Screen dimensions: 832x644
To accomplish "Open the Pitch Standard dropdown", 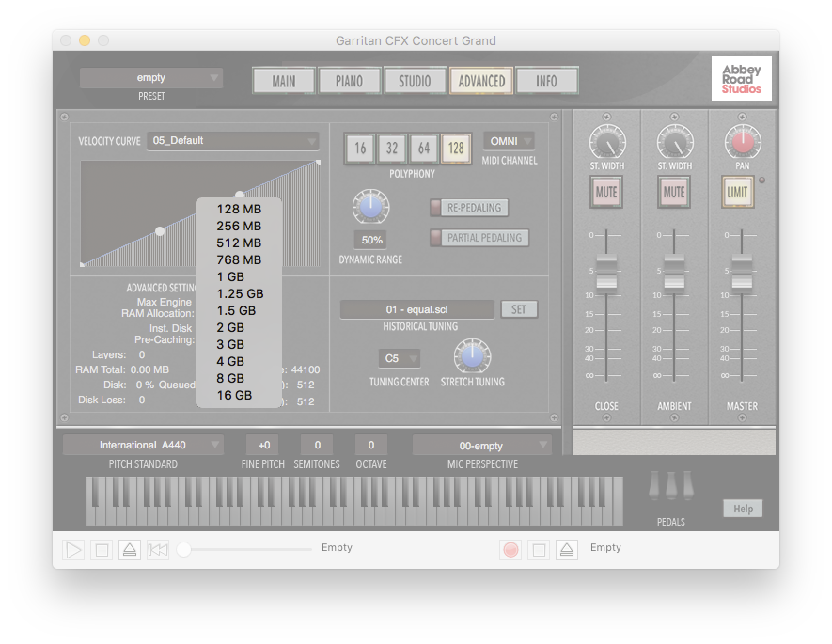I will point(143,445).
